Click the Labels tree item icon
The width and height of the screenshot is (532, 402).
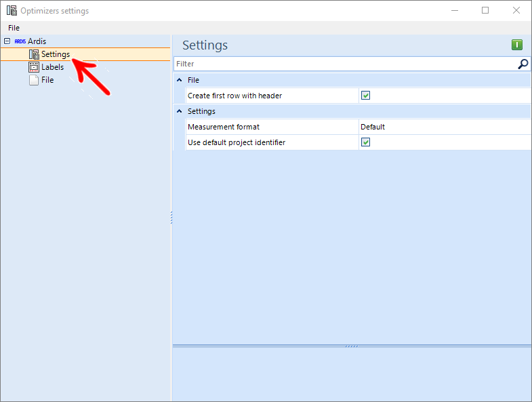tap(34, 67)
